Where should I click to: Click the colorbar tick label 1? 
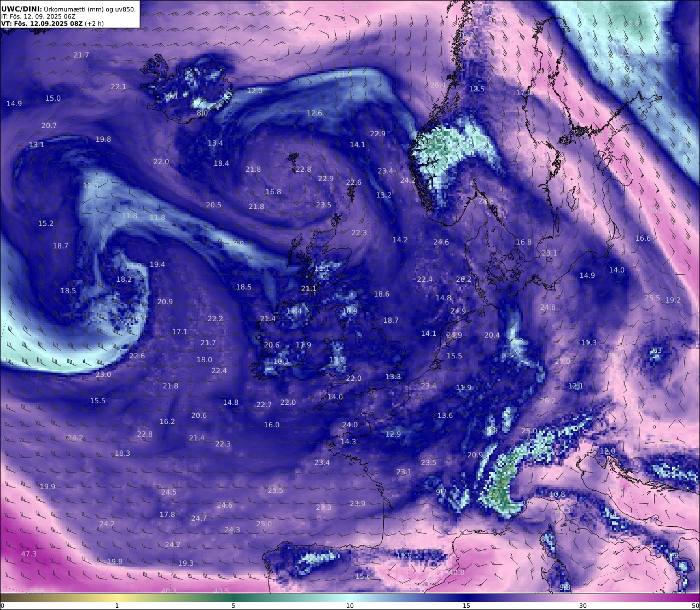click(x=117, y=606)
